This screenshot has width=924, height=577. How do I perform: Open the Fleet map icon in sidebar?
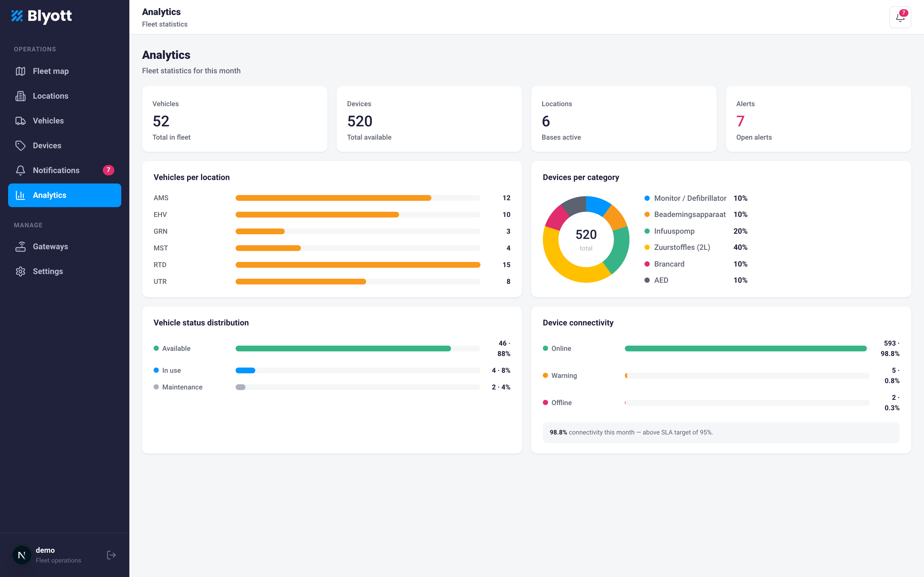coord(20,71)
